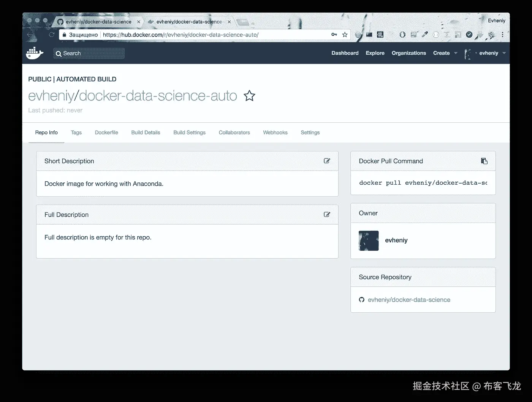Open the Chrome three-dot menu
The height and width of the screenshot is (402, 532).
coord(502,35)
